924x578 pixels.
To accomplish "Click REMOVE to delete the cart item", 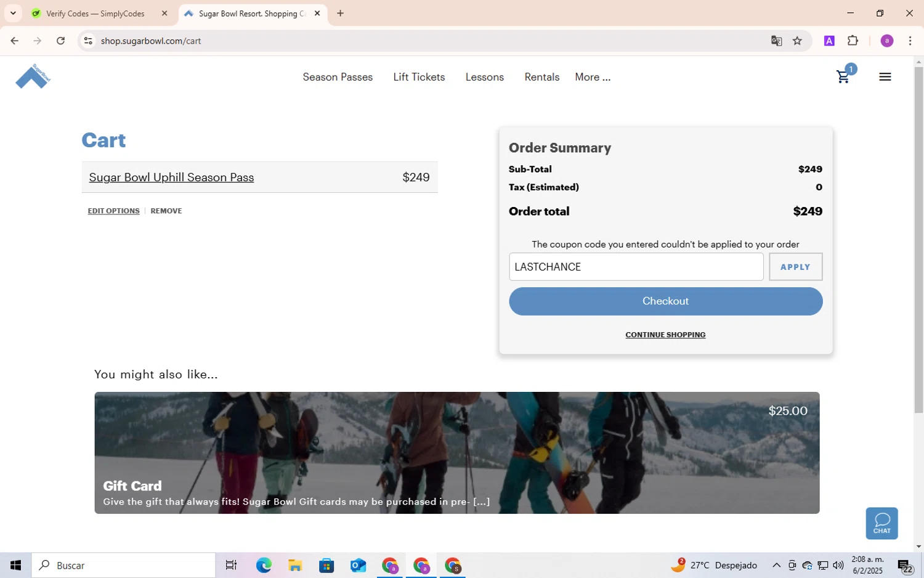I will click(166, 211).
